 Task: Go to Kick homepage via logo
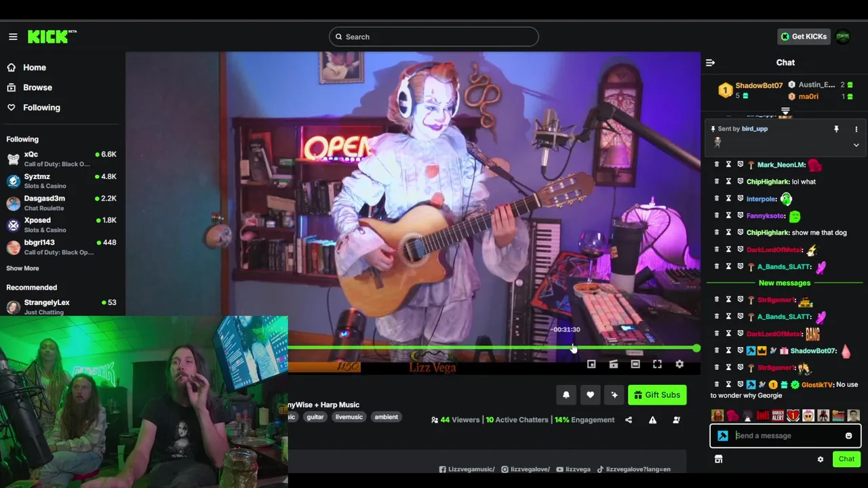52,37
